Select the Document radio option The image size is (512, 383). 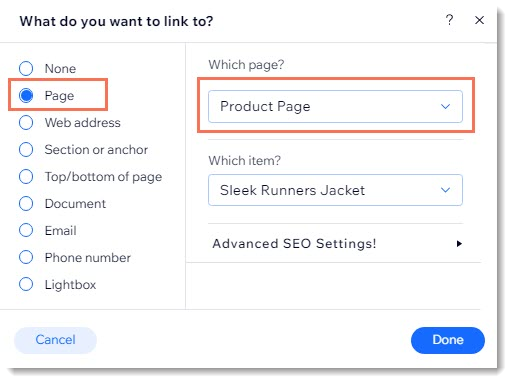[26, 203]
